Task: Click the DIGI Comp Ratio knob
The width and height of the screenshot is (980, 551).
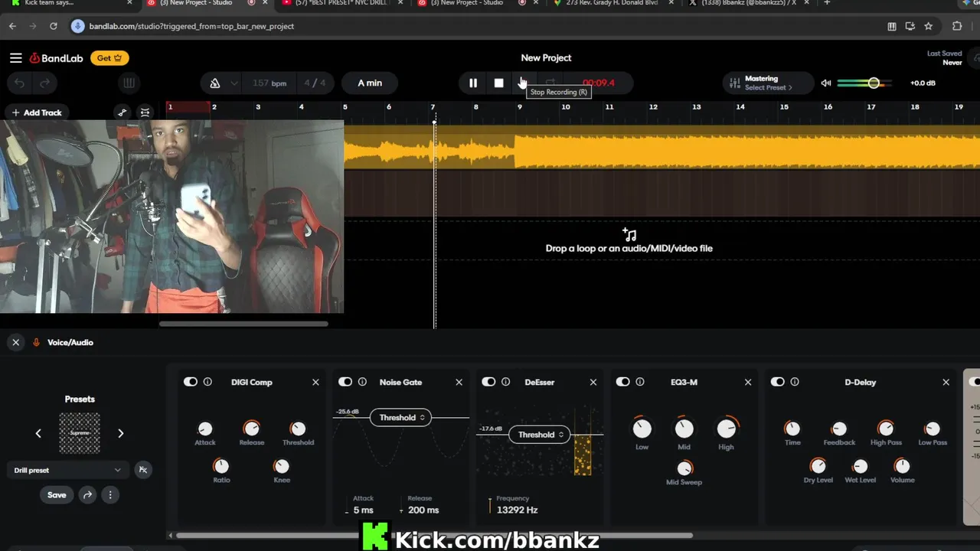Action: click(221, 466)
